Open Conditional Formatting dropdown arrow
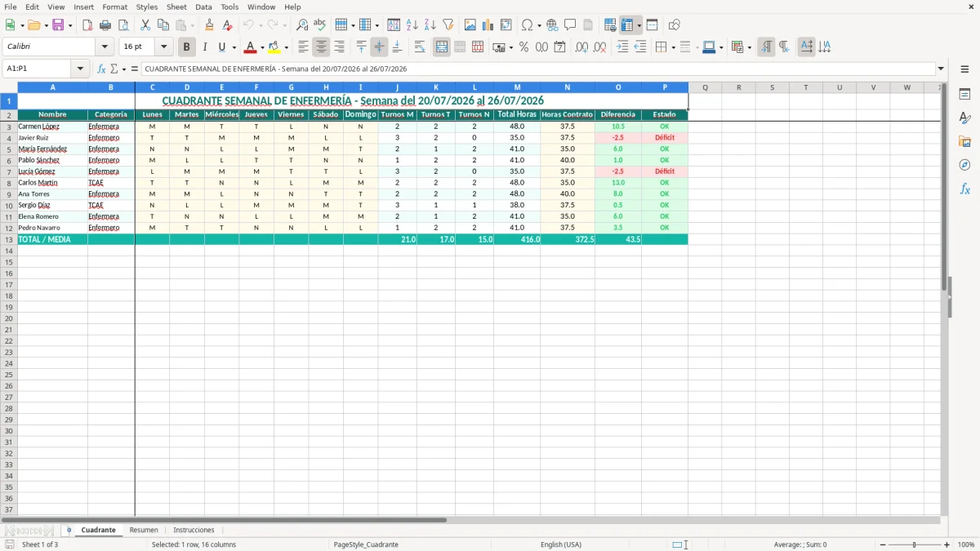The width and height of the screenshot is (980, 551). coord(749,47)
